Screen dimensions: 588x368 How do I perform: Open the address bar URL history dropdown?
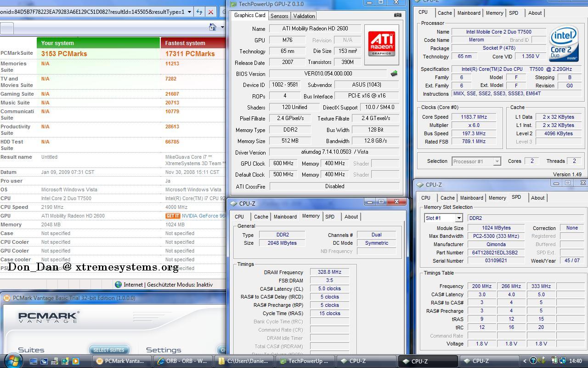(x=189, y=12)
